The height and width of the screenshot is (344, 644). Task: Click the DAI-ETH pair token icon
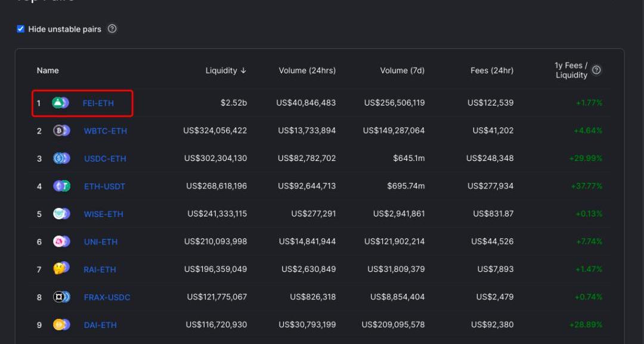61,325
